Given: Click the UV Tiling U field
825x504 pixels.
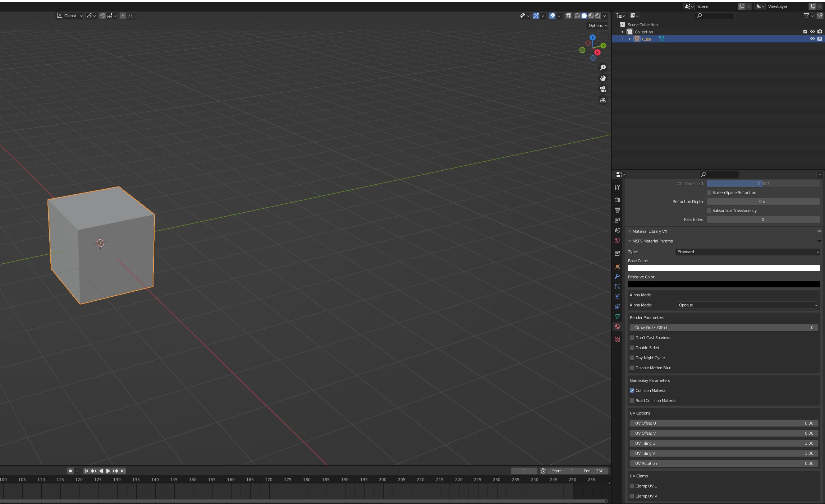Looking at the screenshot, I should 724,443.
